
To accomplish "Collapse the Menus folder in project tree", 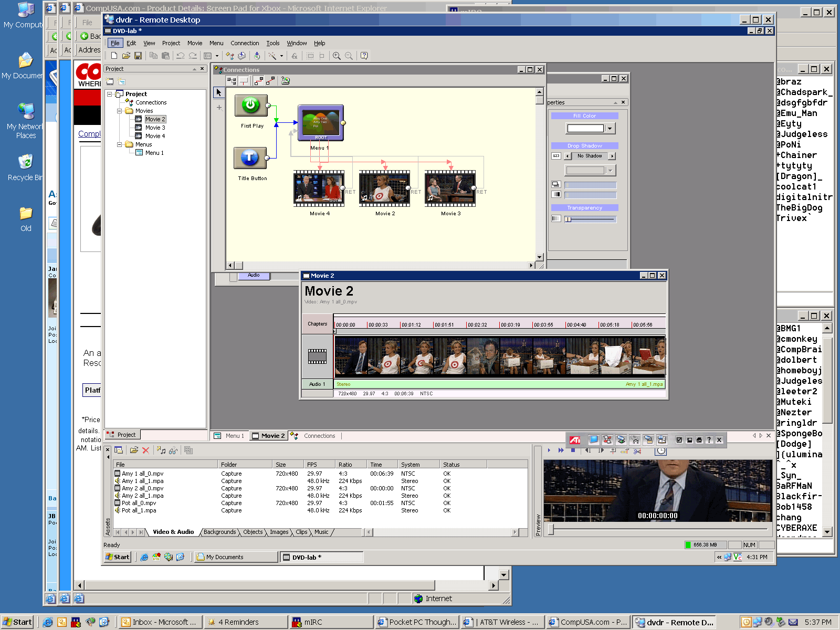I will tap(120, 144).
